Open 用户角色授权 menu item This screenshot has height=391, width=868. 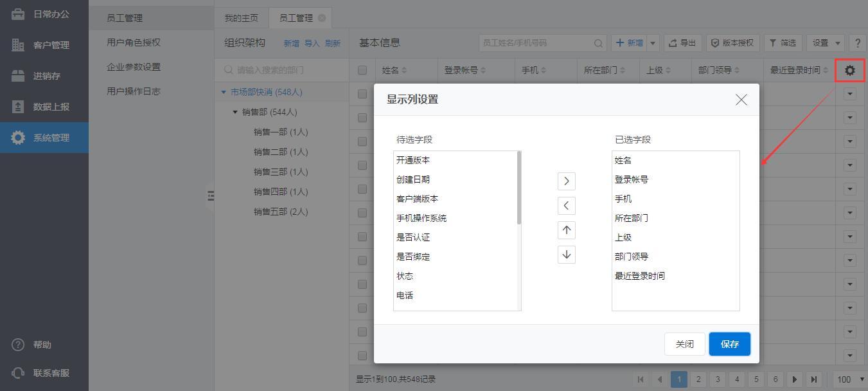point(134,42)
